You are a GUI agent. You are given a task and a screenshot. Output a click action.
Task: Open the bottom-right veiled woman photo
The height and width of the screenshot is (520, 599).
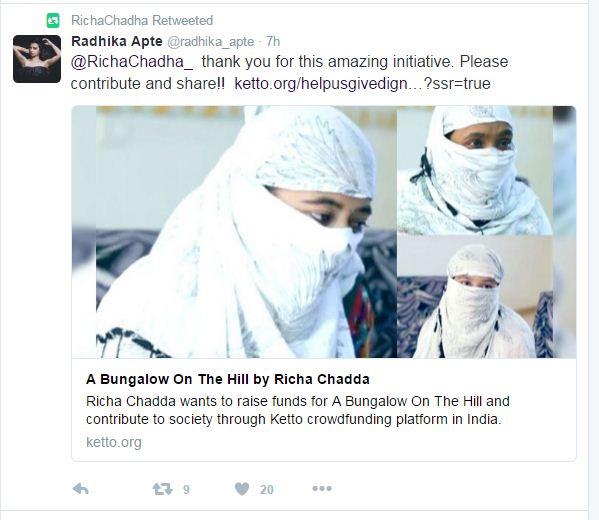tap(475, 297)
